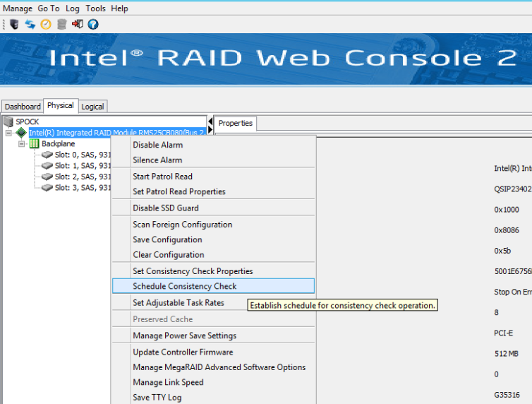The image size is (532, 404).
Task: Select the Backplane label in tree
Action: click(59, 143)
